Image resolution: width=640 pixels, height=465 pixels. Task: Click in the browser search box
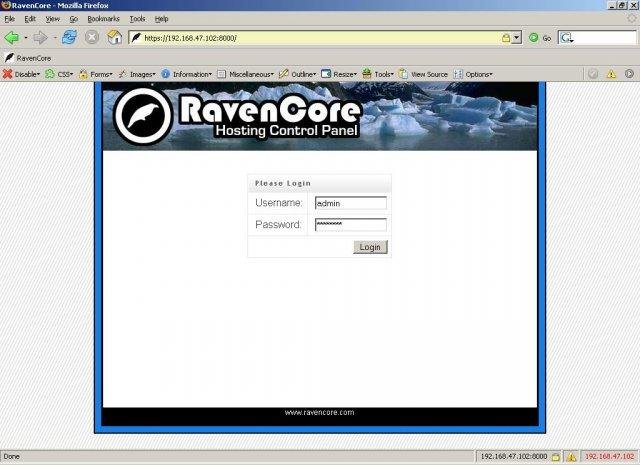click(605, 38)
